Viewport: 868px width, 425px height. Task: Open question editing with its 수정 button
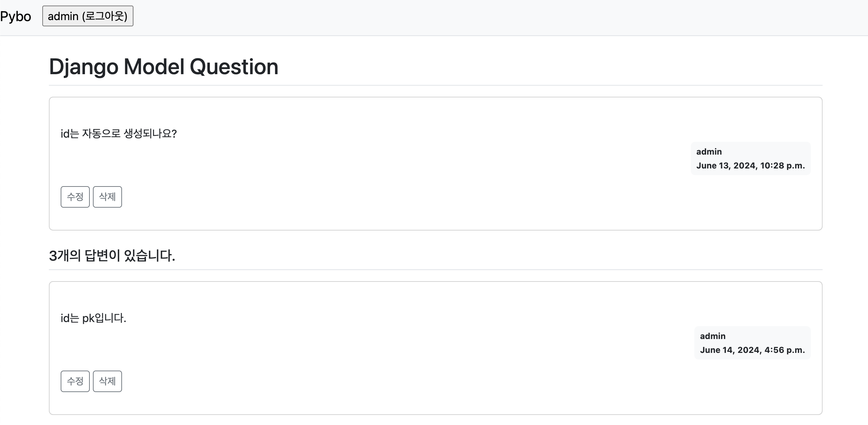pos(75,197)
